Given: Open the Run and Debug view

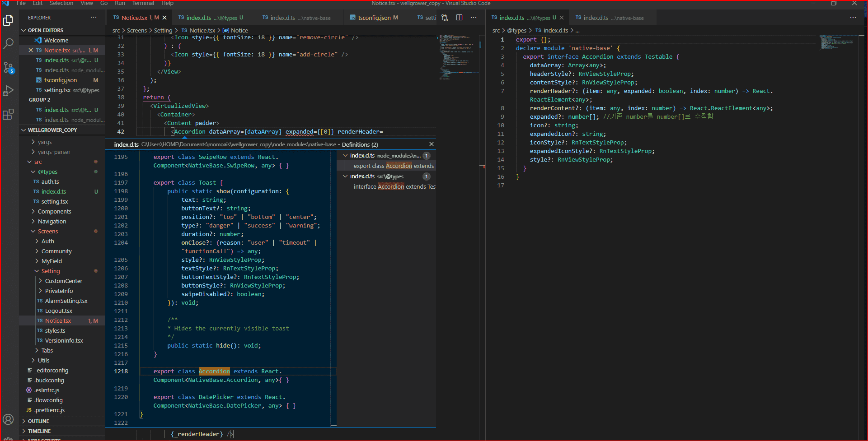Looking at the screenshot, I should tap(8, 91).
